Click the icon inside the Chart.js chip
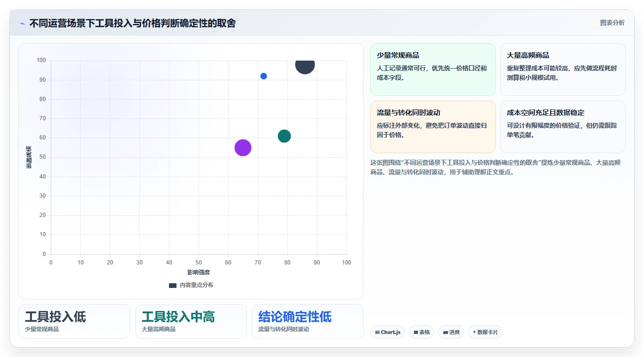Screen dimensions: 644x357 pos(377,333)
